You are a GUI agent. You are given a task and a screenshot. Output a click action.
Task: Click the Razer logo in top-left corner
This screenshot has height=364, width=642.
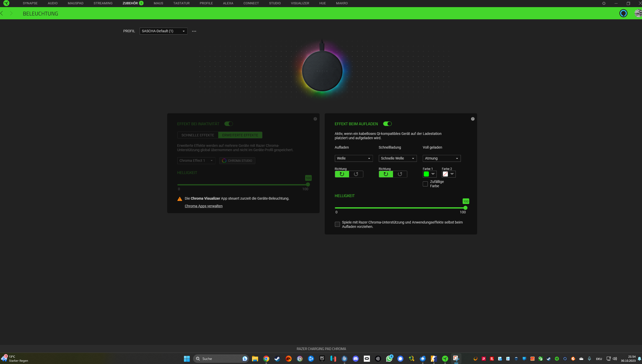[6, 3]
